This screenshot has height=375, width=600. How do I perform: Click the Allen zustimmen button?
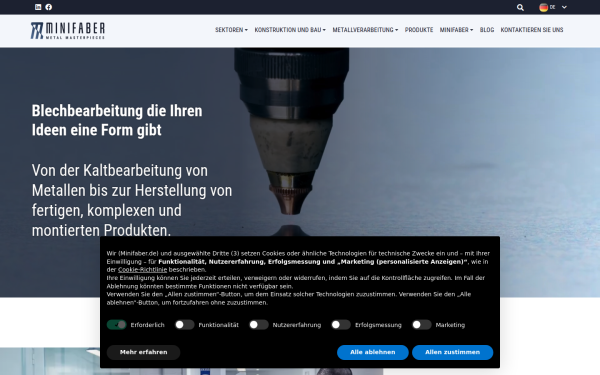[453, 352]
